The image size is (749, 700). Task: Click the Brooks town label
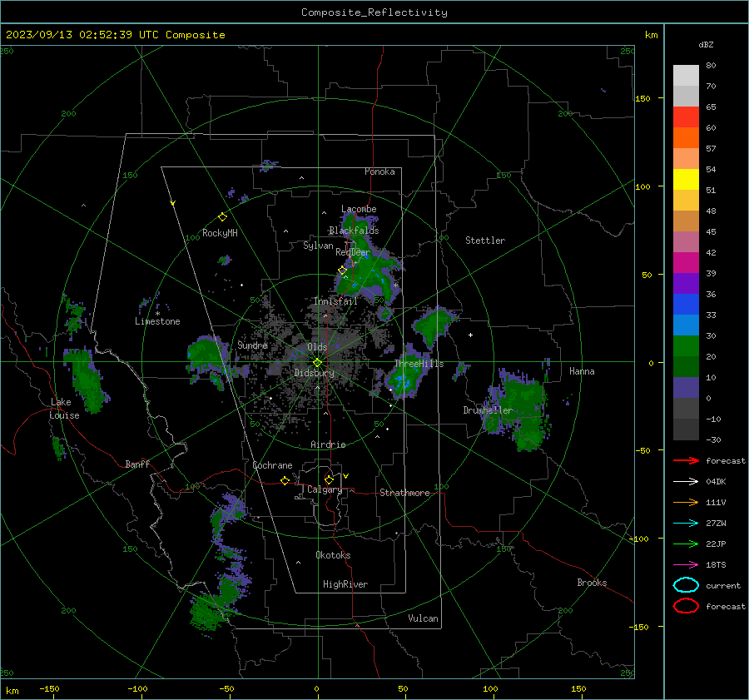[x=592, y=583]
